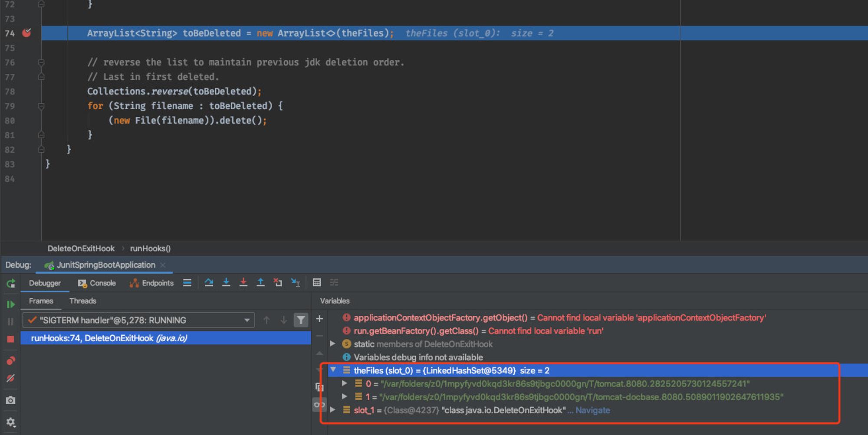The height and width of the screenshot is (435, 868).
Task: Select the Threads tab
Action: pos(82,301)
